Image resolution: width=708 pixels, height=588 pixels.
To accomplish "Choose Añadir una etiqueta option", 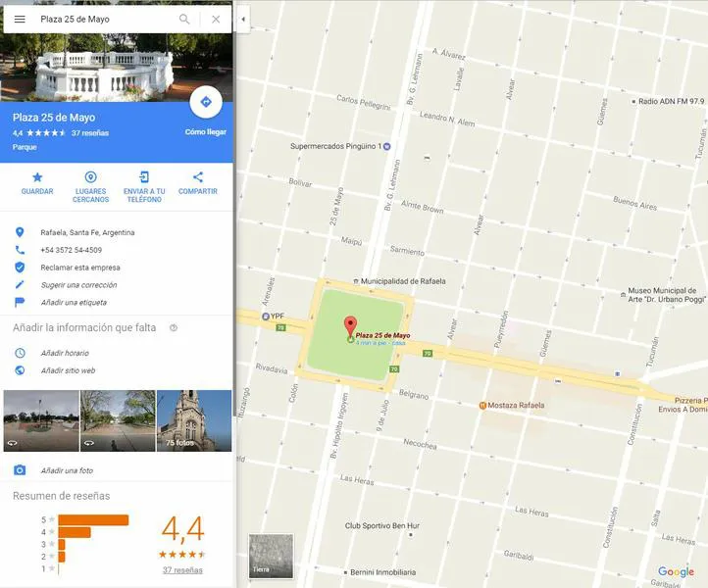I will [74, 303].
